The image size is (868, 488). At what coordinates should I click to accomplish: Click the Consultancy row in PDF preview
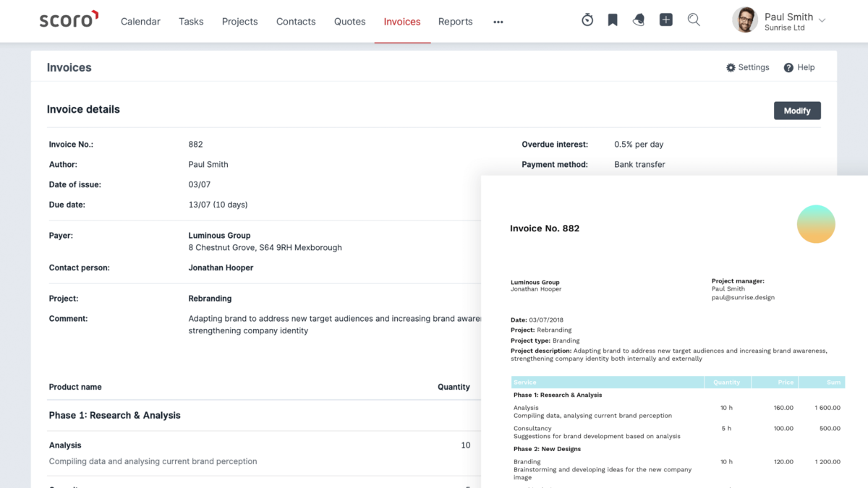677,432
